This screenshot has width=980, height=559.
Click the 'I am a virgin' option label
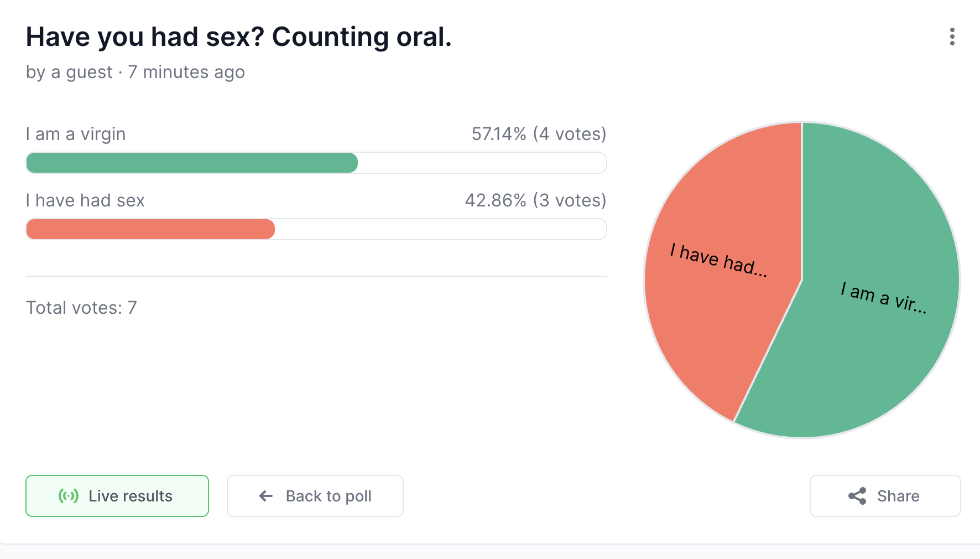coord(76,134)
